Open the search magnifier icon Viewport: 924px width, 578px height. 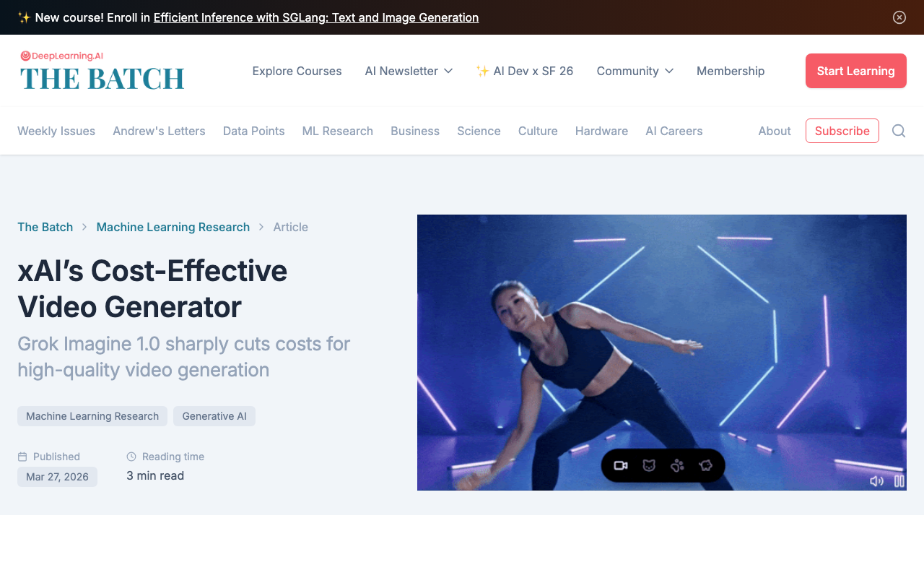[x=899, y=131]
